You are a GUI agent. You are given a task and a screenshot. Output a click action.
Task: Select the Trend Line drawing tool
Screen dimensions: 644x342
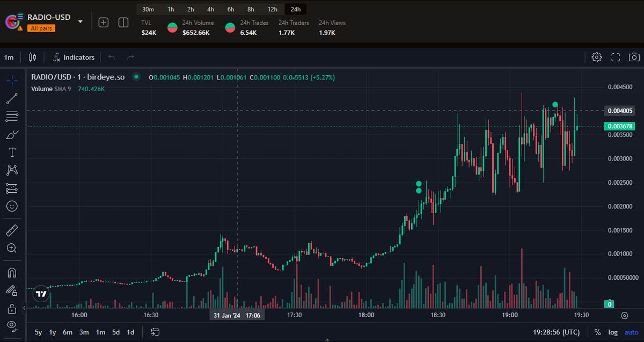coord(12,98)
